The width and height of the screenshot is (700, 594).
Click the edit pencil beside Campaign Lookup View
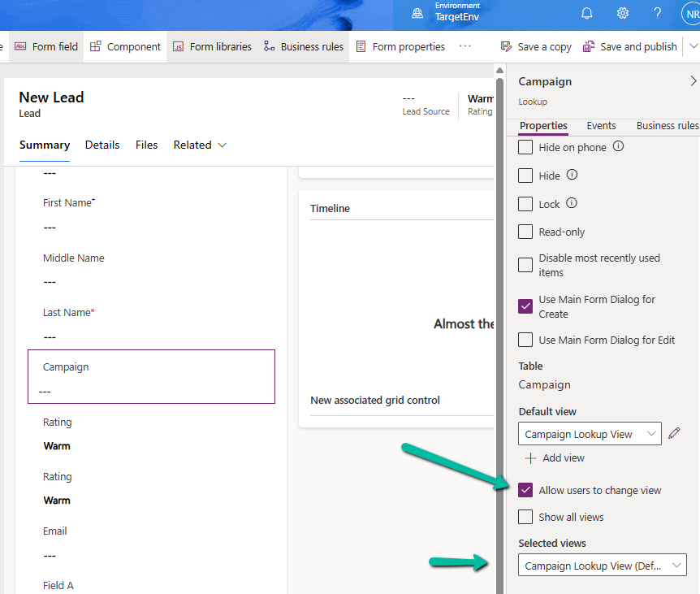(674, 433)
